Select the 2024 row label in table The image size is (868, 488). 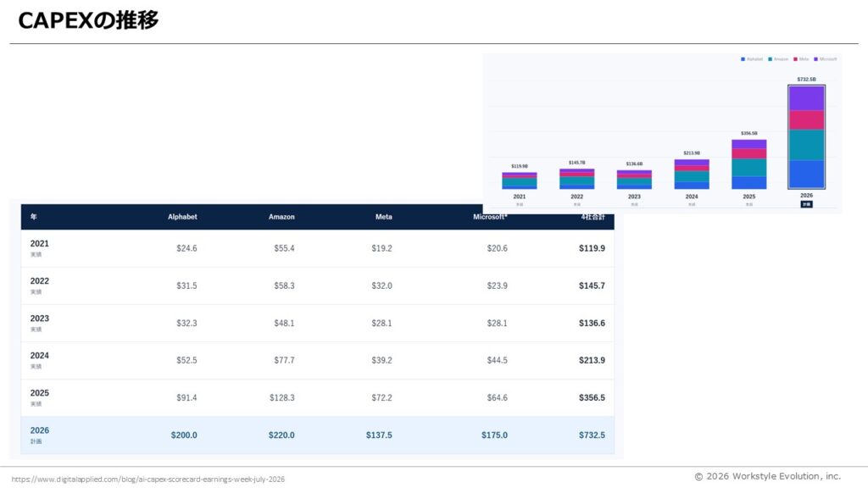click(x=39, y=355)
